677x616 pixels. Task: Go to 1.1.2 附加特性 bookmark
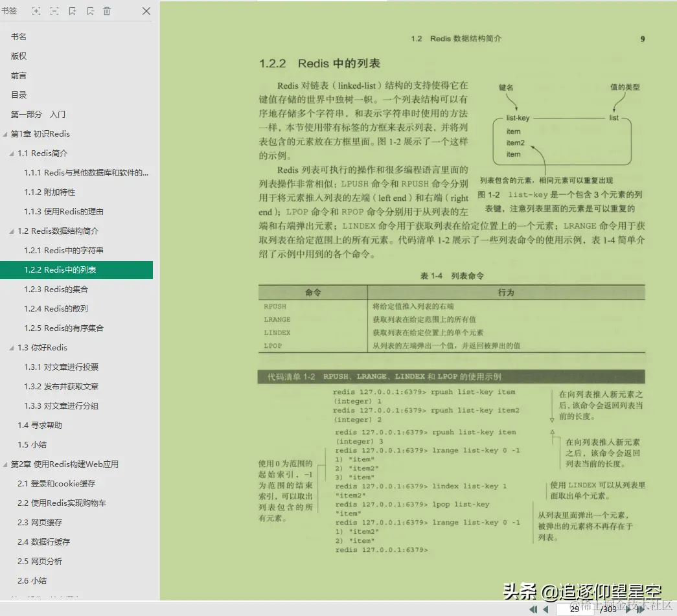tap(50, 192)
